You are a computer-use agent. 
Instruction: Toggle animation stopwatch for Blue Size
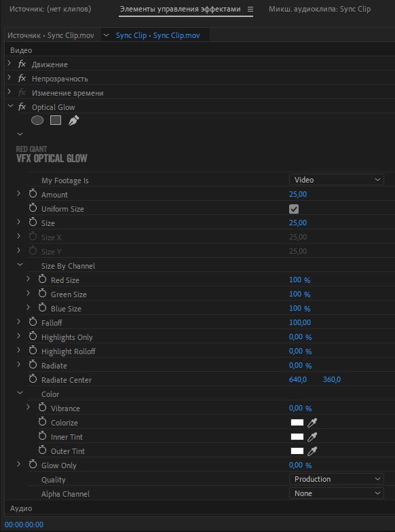[x=42, y=308]
